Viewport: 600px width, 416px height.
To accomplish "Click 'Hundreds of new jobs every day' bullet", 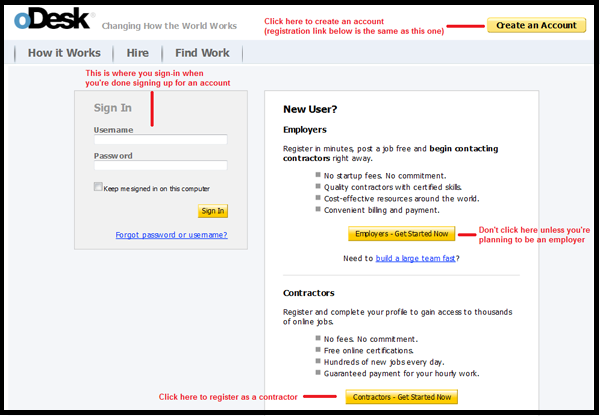I will [384, 362].
